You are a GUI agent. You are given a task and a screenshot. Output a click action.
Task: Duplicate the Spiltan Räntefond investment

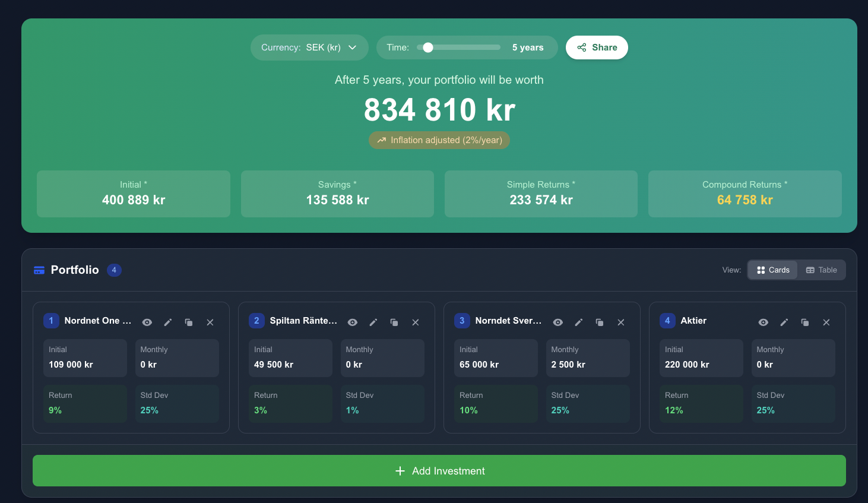394,322
